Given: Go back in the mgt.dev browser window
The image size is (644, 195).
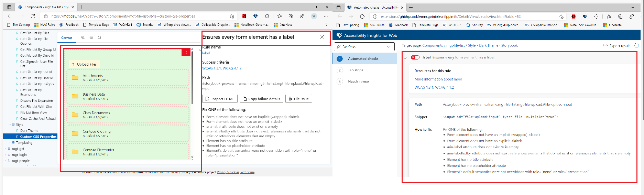Looking at the screenshot, I should click(x=10, y=16).
